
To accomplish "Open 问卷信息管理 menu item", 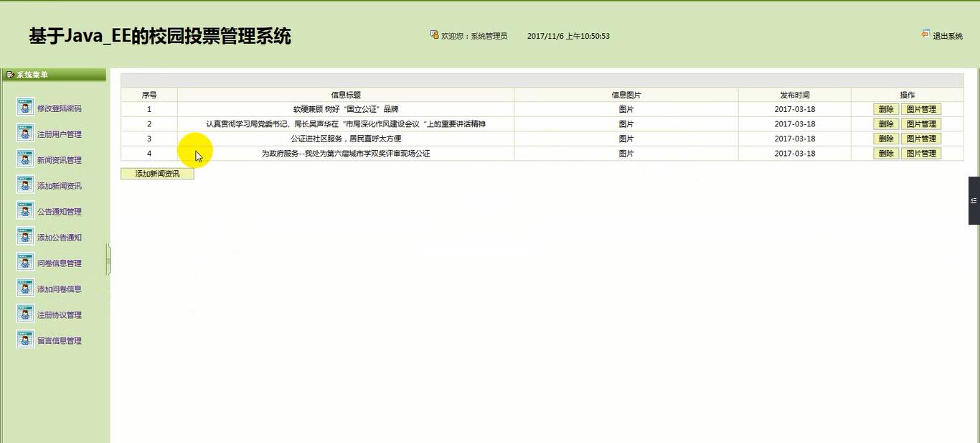I will pos(60,264).
